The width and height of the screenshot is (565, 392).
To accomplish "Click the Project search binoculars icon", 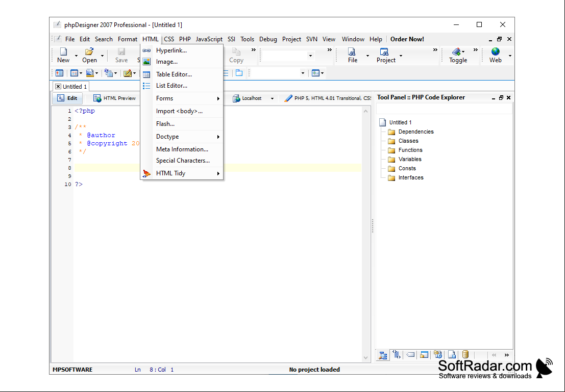I will click(384, 51).
